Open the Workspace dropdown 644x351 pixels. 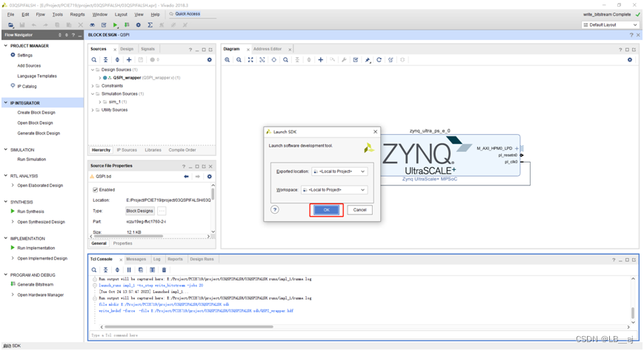[334, 190]
